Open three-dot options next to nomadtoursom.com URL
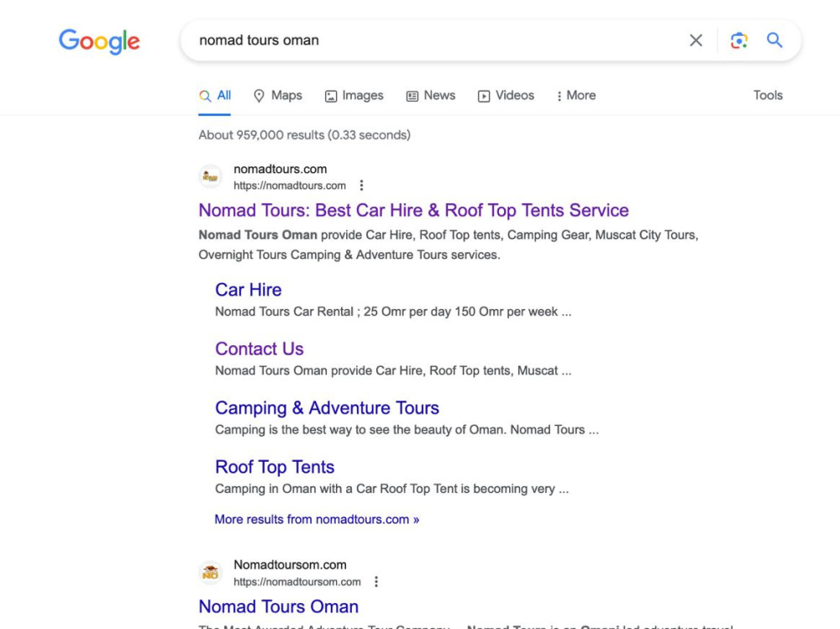 (376, 582)
